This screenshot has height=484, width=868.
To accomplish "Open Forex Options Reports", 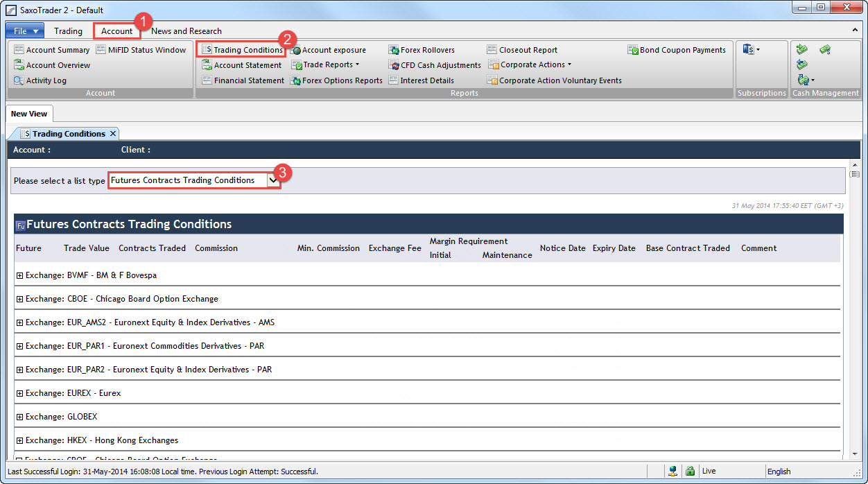I will [336, 80].
